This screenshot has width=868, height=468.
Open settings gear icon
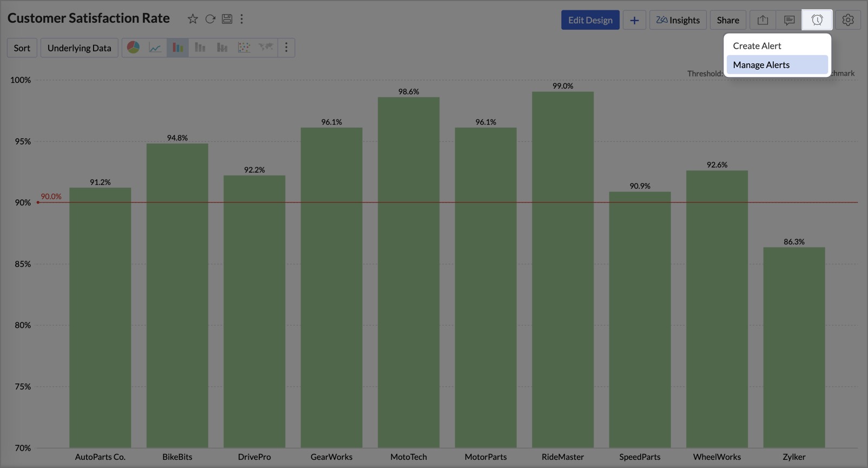pyautogui.click(x=848, y=20)
